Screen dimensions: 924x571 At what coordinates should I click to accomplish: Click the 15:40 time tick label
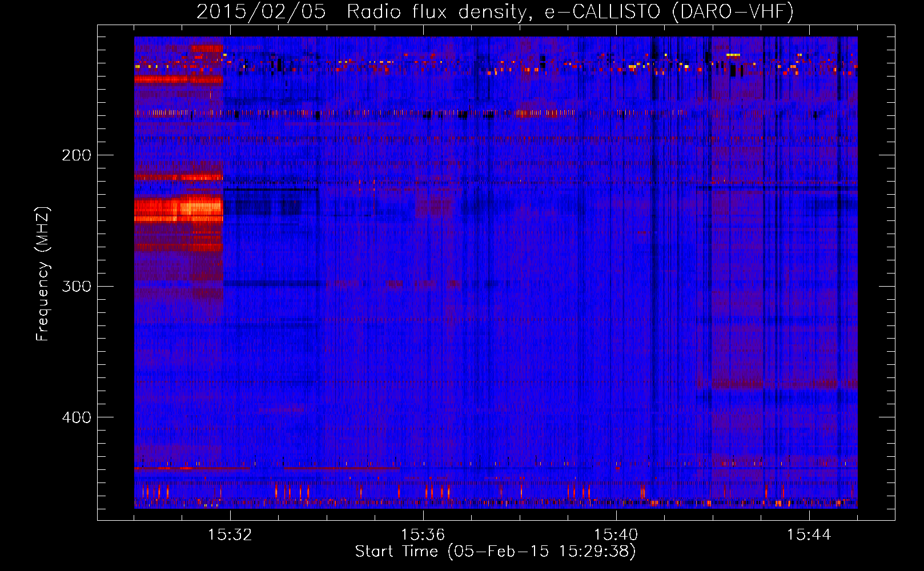point(616,534)
